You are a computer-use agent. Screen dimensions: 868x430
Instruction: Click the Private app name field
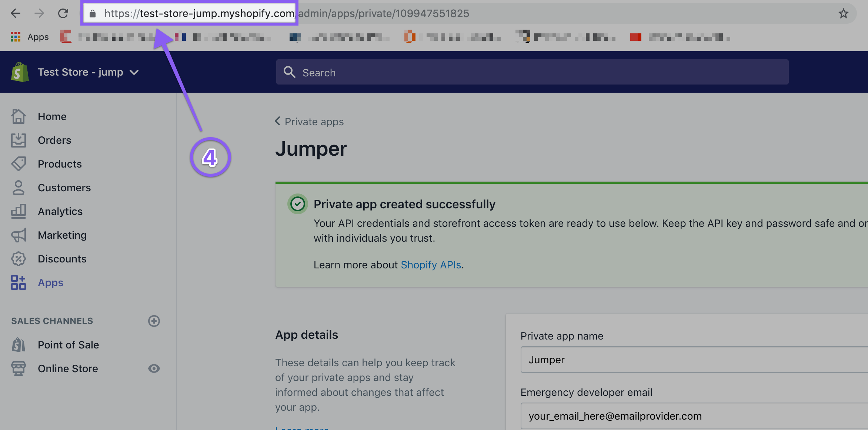point(694,360)
